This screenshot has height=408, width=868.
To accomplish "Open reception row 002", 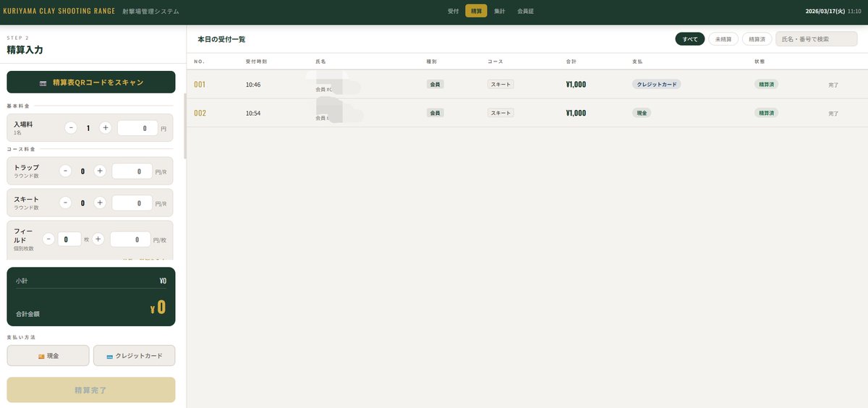I will 527,113.
